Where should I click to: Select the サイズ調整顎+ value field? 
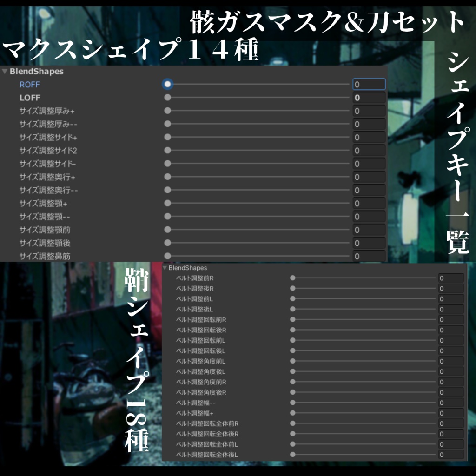pos(369,203)
